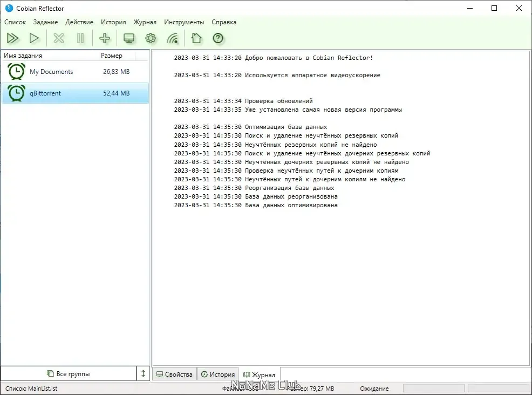Switch to the Свойства tab
The height and width of the screenshot is (395, 532).
[x=175, y=374]
